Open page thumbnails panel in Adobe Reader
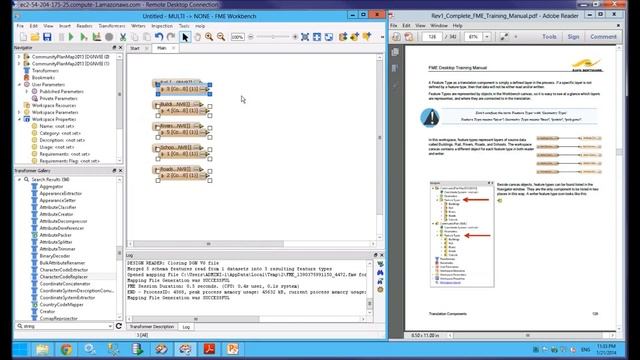This screenshot has height=360, width=640. coord(395,52)
